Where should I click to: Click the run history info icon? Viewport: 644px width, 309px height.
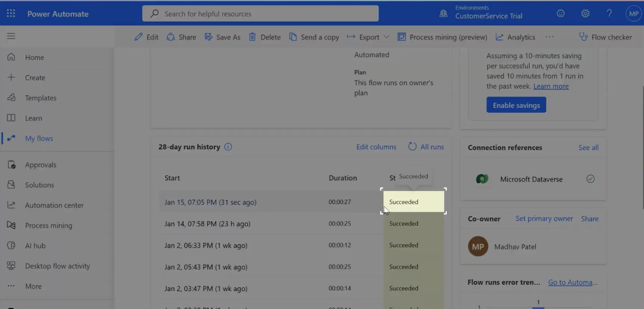point(228,147)
